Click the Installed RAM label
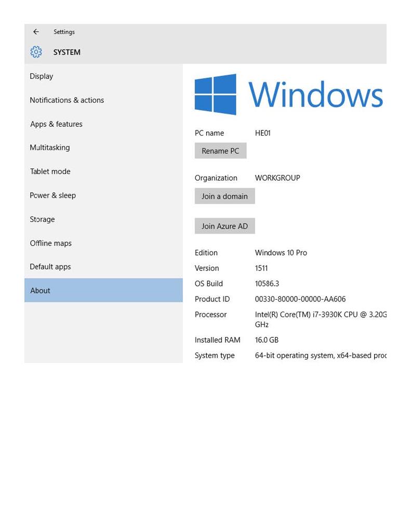This screenshot has height=532, width=411. pos(218,340)
